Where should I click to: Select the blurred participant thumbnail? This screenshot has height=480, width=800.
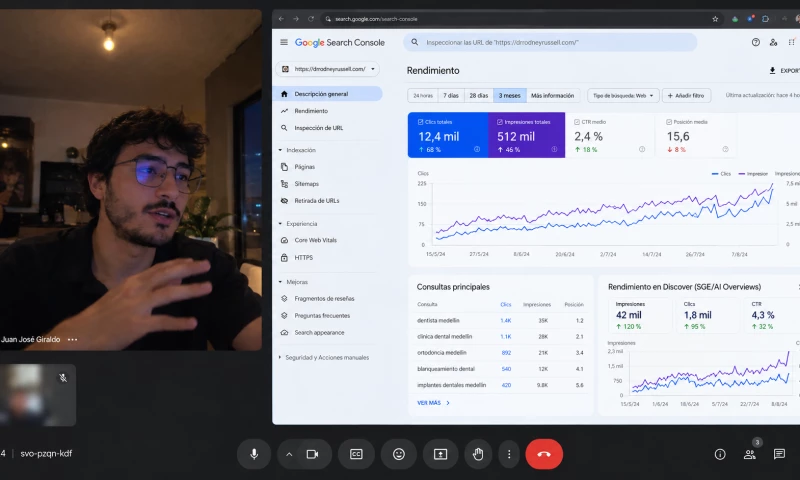tap(38, 395)
